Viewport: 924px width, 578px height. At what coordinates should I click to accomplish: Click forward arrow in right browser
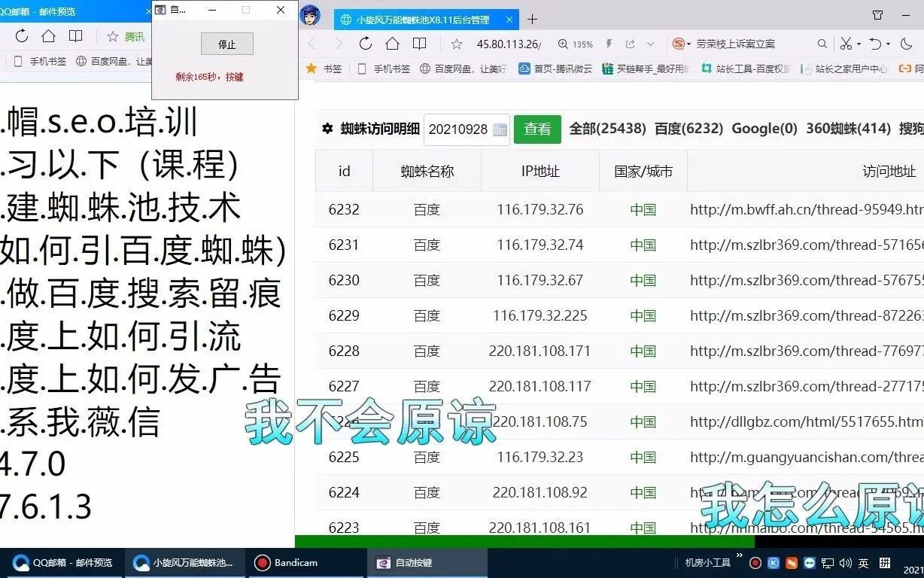339,44
